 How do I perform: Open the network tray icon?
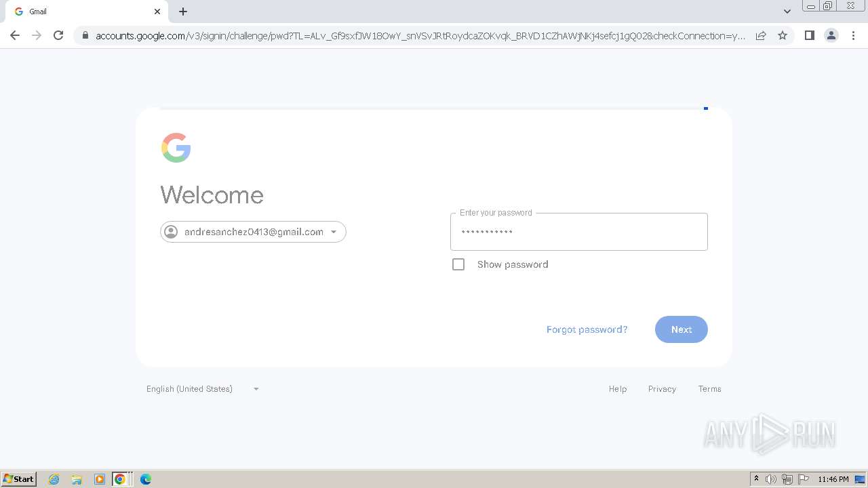pyautogui.click(x=787, y=479)
